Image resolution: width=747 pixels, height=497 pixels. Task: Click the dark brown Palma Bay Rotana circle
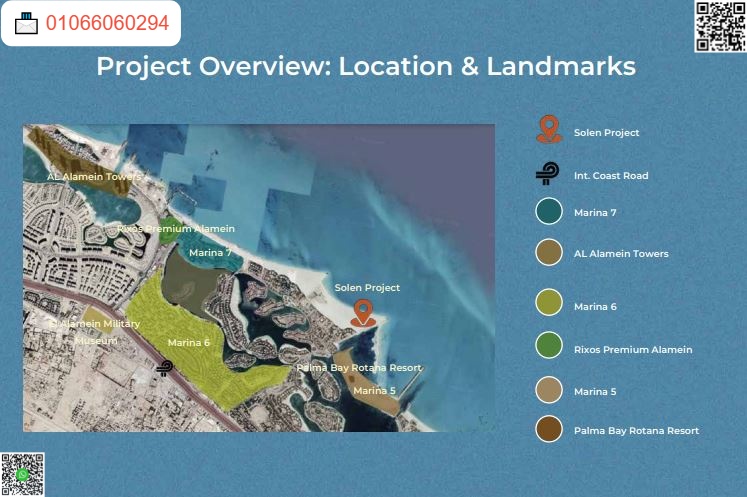tap(549, 429)
